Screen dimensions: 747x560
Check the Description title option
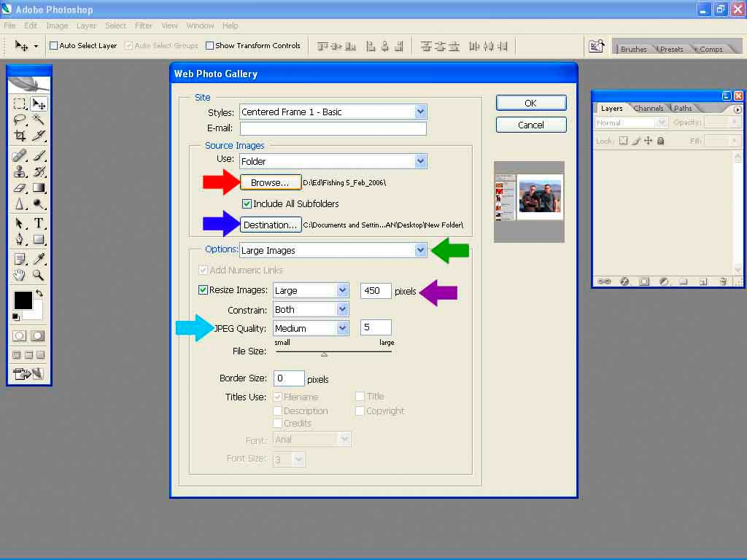tap(278, 411)
